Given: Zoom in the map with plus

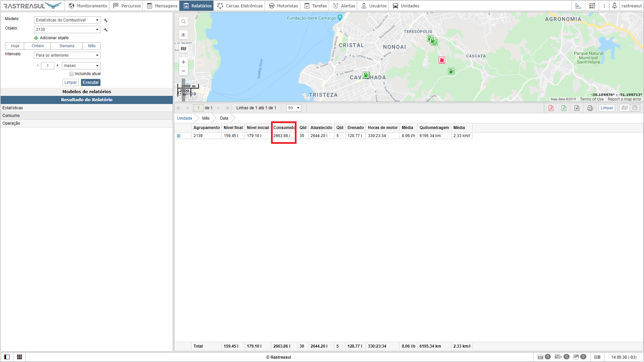Looking at the screenshot, I should pos(183,62).
